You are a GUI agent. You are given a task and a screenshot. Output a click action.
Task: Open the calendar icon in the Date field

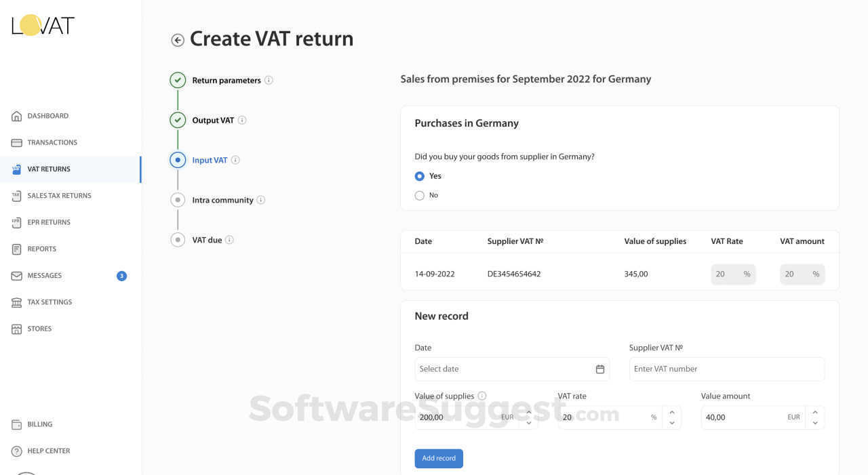tap(600, 369)
